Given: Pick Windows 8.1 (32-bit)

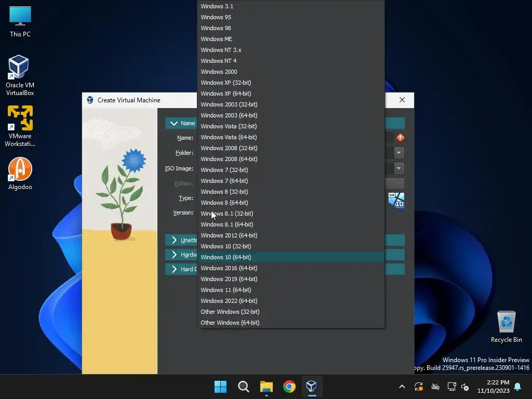Looking at the screenshot, I should [x=291, y=214].
